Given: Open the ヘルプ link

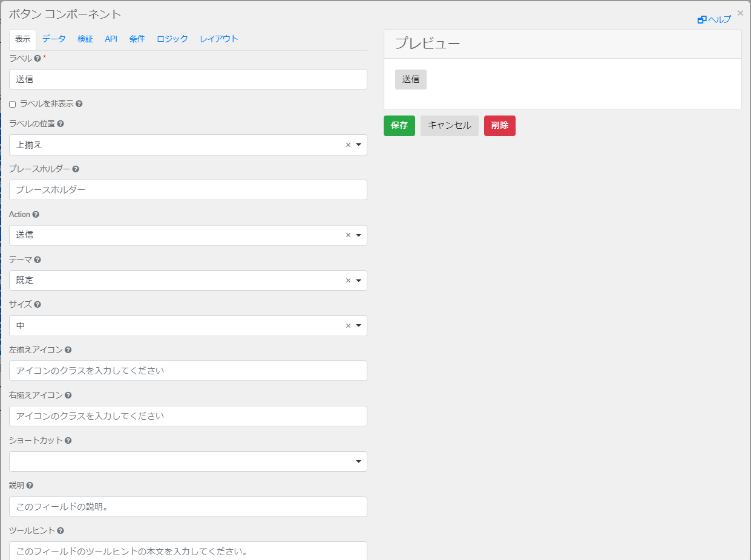Looking at the screenshot, I should click(715, 19).
